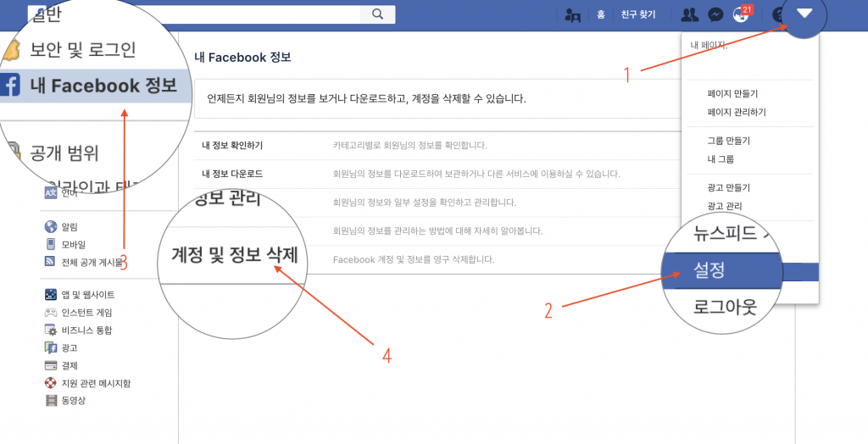The height and width of the screenshot is (444, 868).
Task: Click the 앱 및 웹사이트 icon
Action: coord(51,295)
